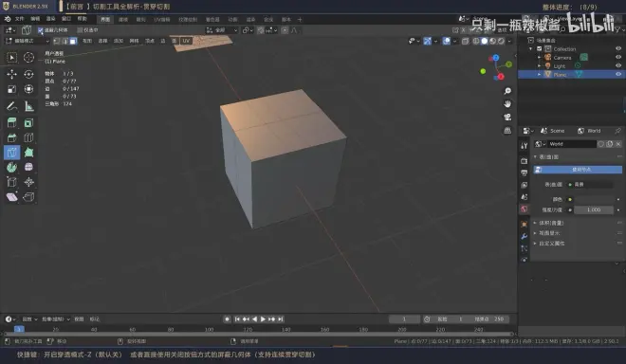This screenshot has height=364, width=626.
Task: Uncheck the Collection exclude checkbox
Action: coord(540,48)
